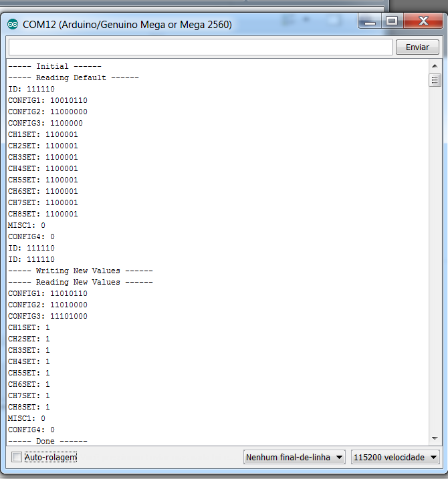Click the 'CH5SET: 1' line
This screenshot has width=448, height=479.
tap(29, 373)
